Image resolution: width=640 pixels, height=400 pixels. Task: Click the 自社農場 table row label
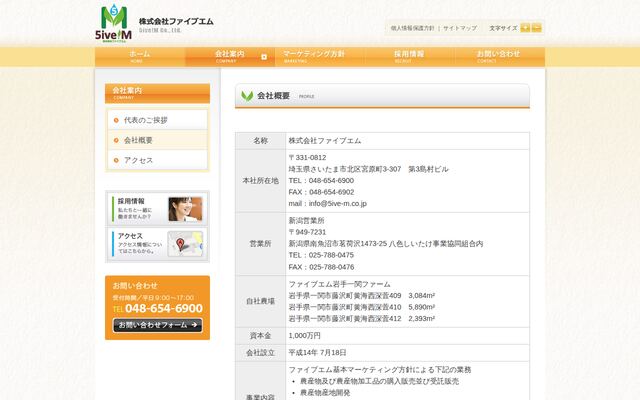tap(260, 301)
